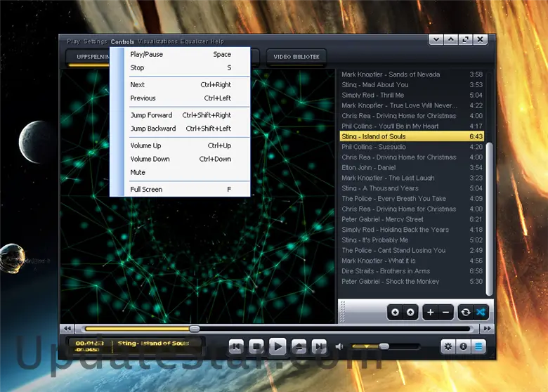The width and height of the screenshot is (548, 392).
Task: Select Volume Up menu entry
Action: (x=181, y=145)
